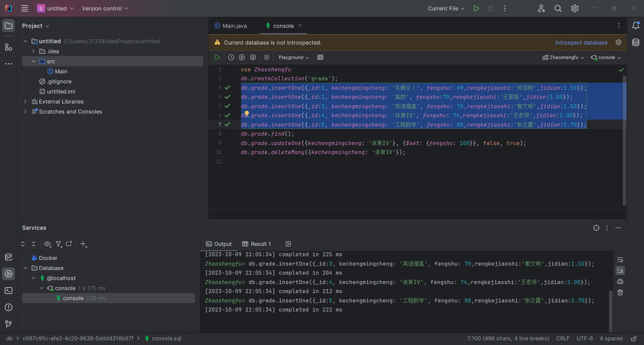Toggle scroll to end in output
Image resolution: width=644 pixels, height=345 pixels.
620,270
